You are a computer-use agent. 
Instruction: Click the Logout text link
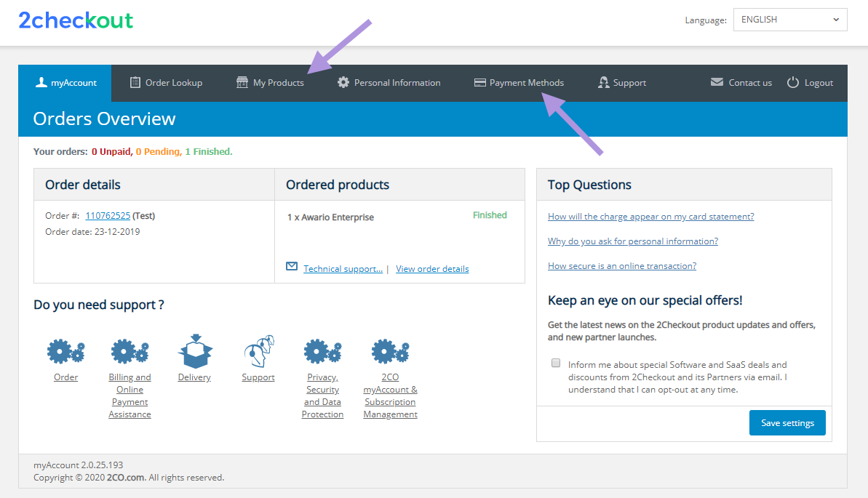(x=819, y=83)
